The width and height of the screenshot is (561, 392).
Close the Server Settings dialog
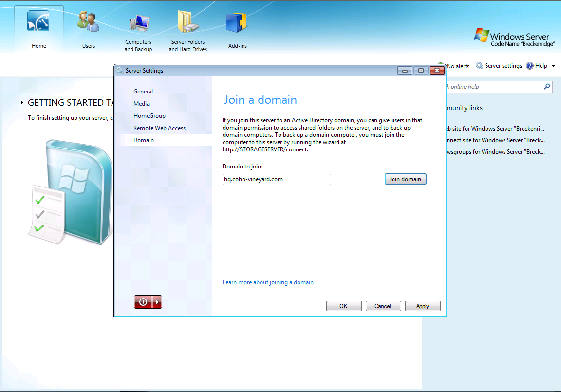pyautogui.click(x=437, y=71)
